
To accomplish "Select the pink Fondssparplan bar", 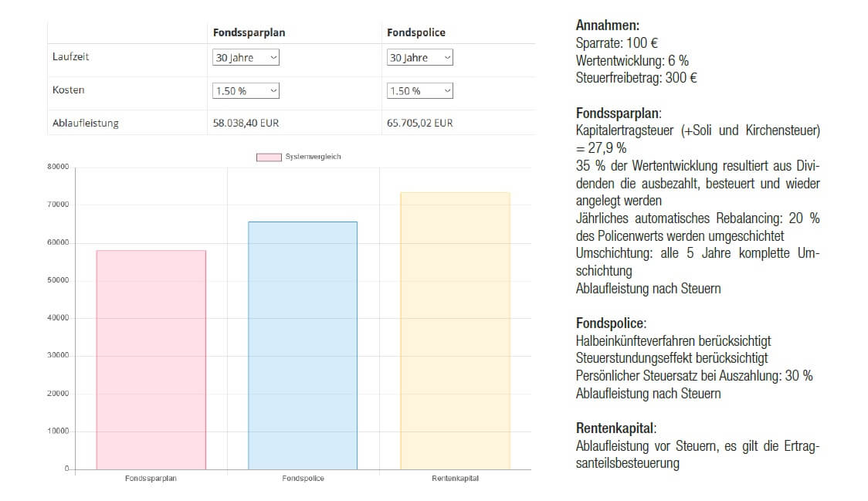I will (151, 360).
